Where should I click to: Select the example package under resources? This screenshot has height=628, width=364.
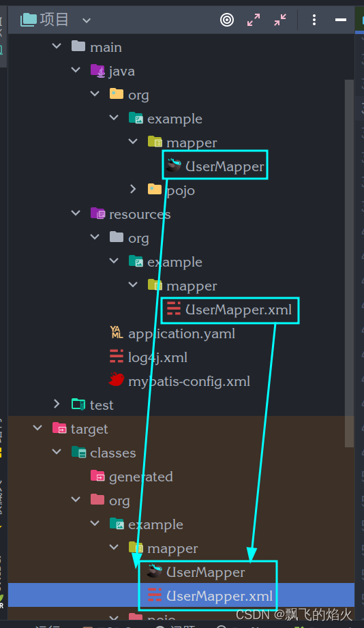(x=175, y=262)
